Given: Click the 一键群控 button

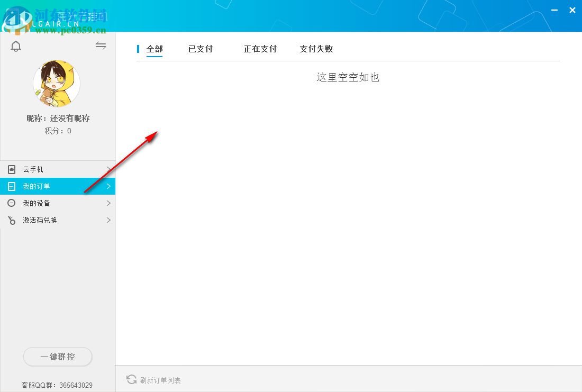Looking at the screenshot, I should (x=58, y=357).
